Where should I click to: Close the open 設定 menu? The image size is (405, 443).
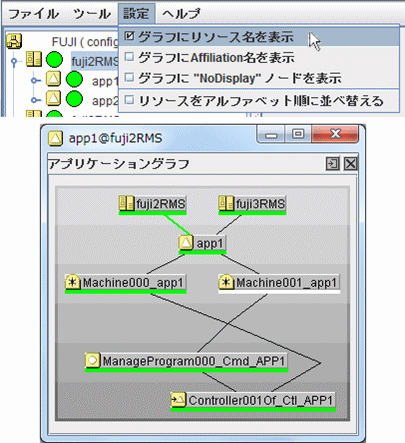point(136,14)
